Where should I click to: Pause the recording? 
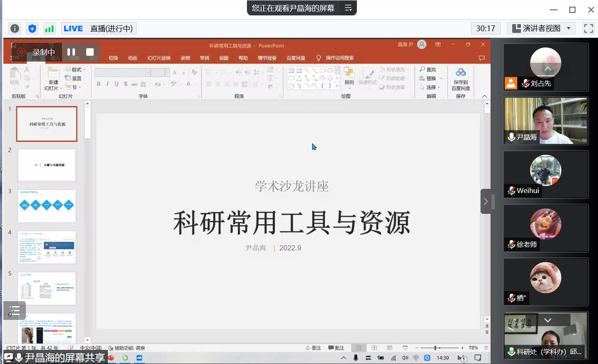[71, 52]
